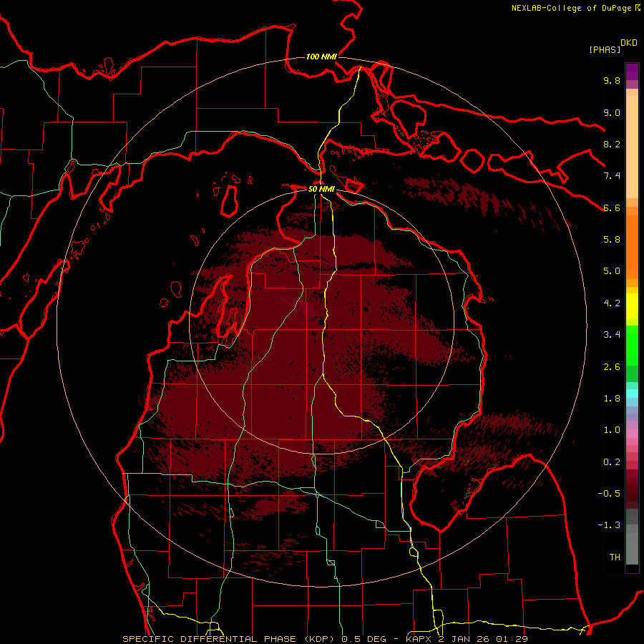Click the 4.2 legend value

tap(612, 303)
